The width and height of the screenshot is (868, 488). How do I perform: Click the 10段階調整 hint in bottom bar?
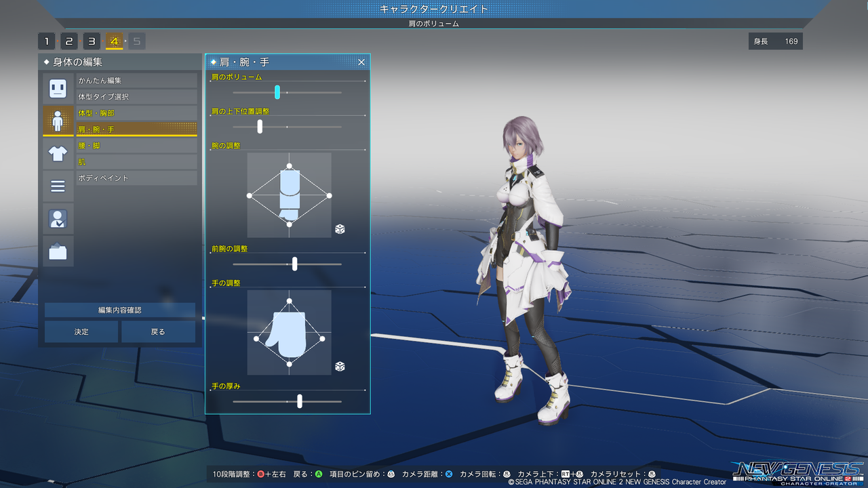tap(250, 474)
